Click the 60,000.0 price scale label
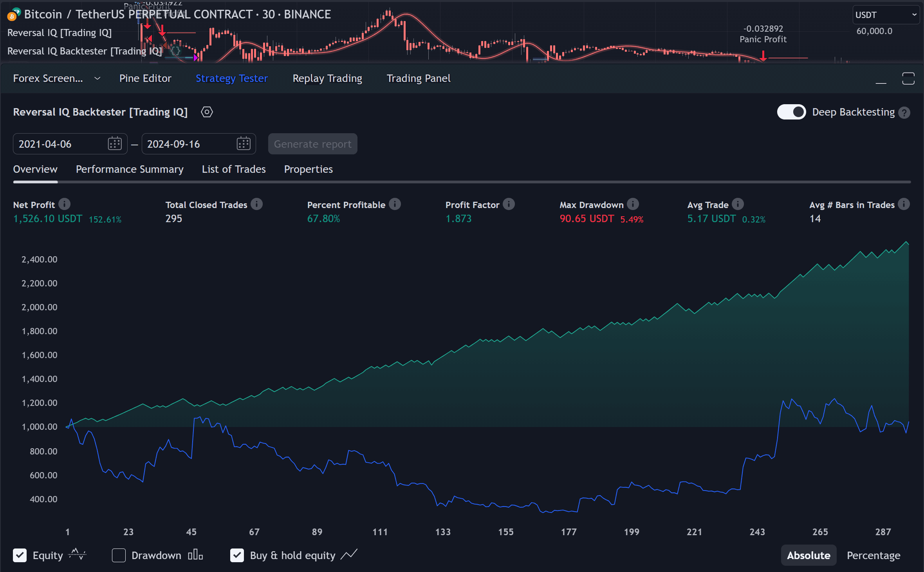This screenshot has width=924, height=572. tap(874, 31)
